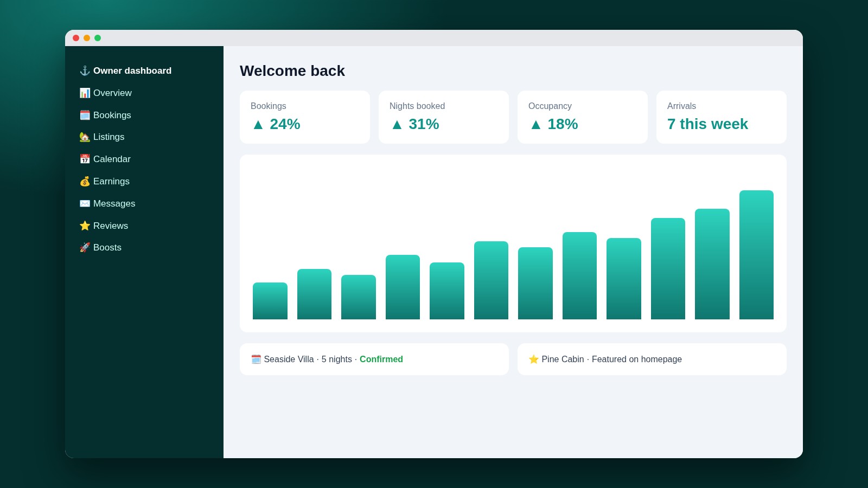Click the Welcome back heading

(x=292, y=71)
